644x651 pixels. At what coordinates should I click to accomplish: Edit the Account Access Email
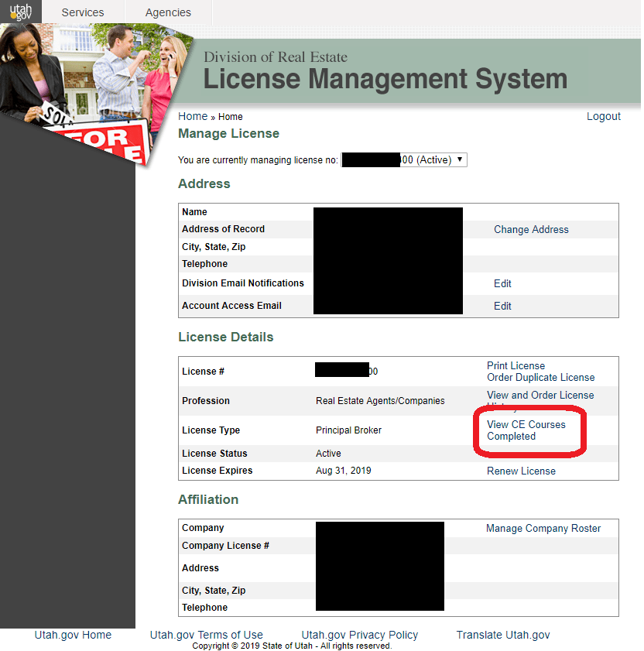coord(502,306)
